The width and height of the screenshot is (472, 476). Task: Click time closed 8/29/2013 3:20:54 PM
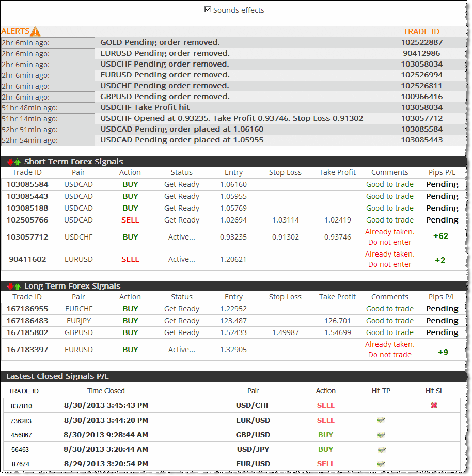coord(106,464)
